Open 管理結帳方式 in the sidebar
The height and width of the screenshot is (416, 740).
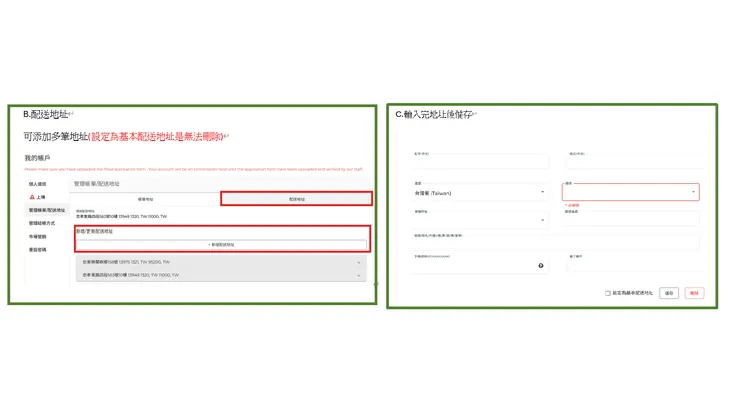pyautogui.click(x=42, y=223)
